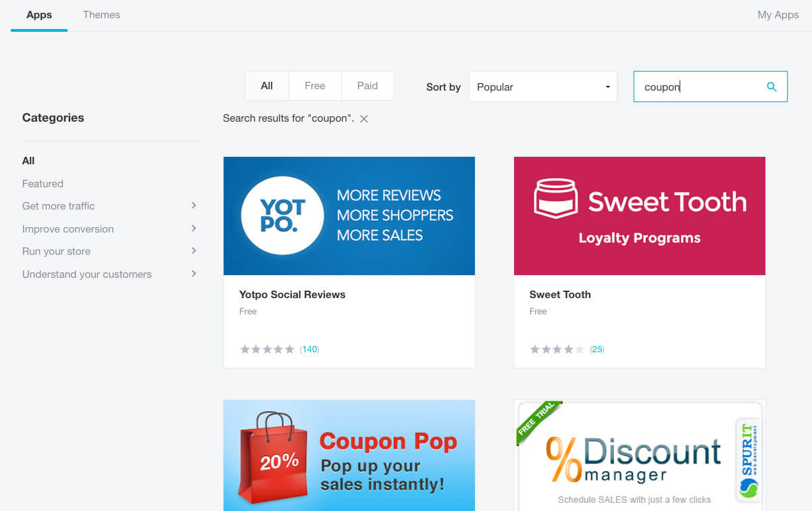
Task: Click the "Sort by" label
Action: point(443,87)
